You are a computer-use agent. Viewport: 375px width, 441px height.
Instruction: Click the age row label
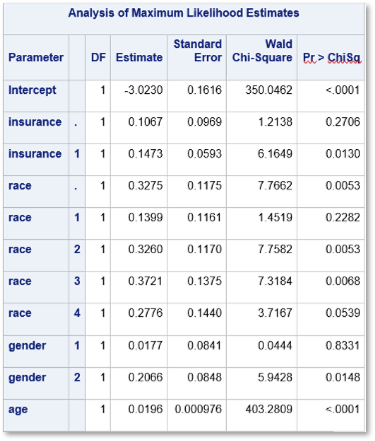[x=18, y=410]
